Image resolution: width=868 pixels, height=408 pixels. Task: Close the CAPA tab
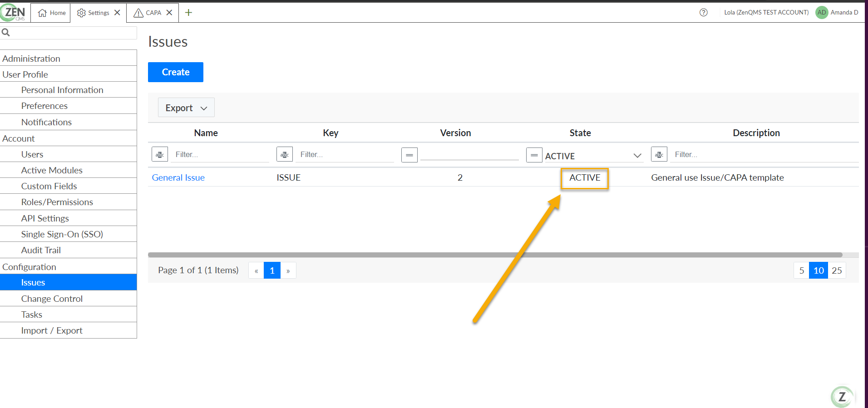[169, 13]
